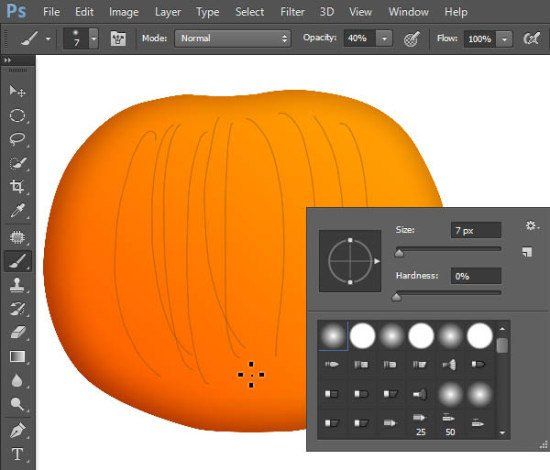Select the first soft round brush preset

[x=333, y=335]
